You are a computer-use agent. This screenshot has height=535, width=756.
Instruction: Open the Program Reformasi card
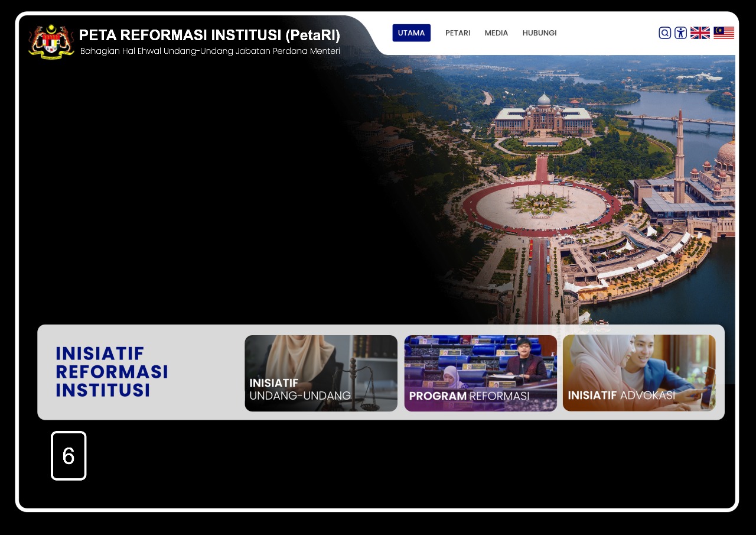point(481,374)
